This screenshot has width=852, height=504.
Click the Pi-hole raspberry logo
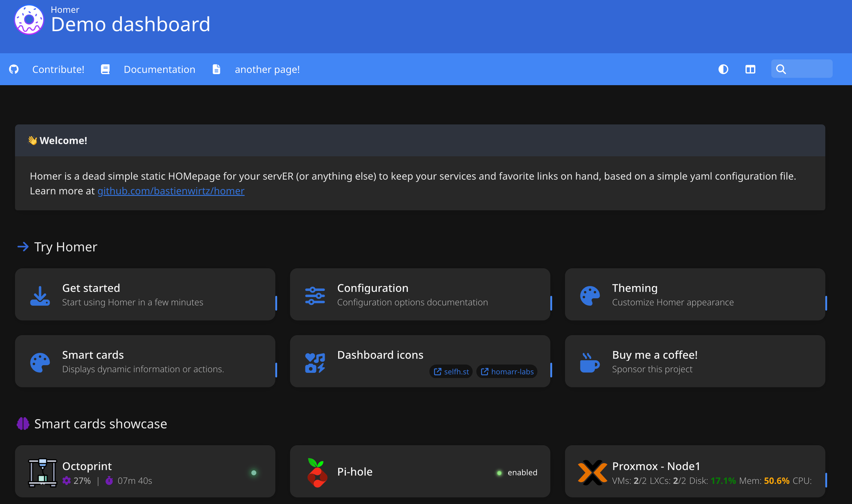[317, 472]
